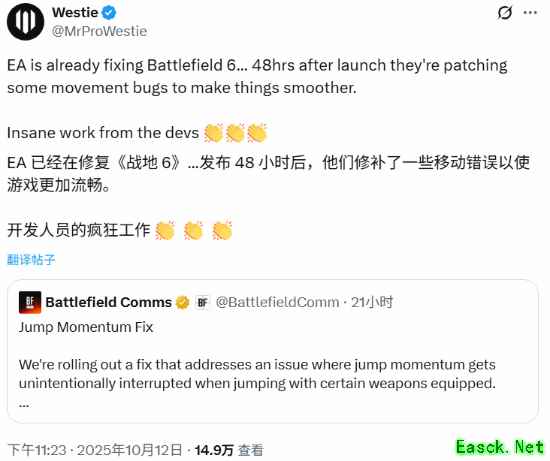Image resolution: width=550 pixels, height=461 pixels.
Task: Click Battlefield Comms gold verified badge
Action: (183, 302)
